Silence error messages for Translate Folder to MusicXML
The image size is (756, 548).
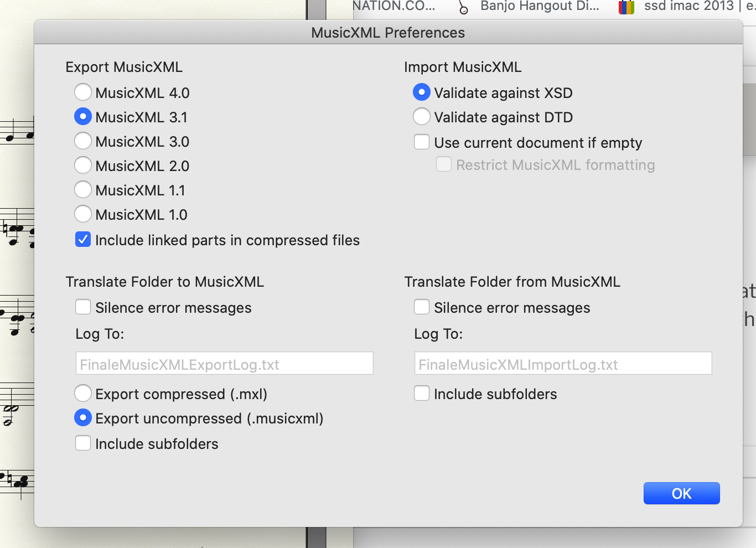[x=83, y=307]
